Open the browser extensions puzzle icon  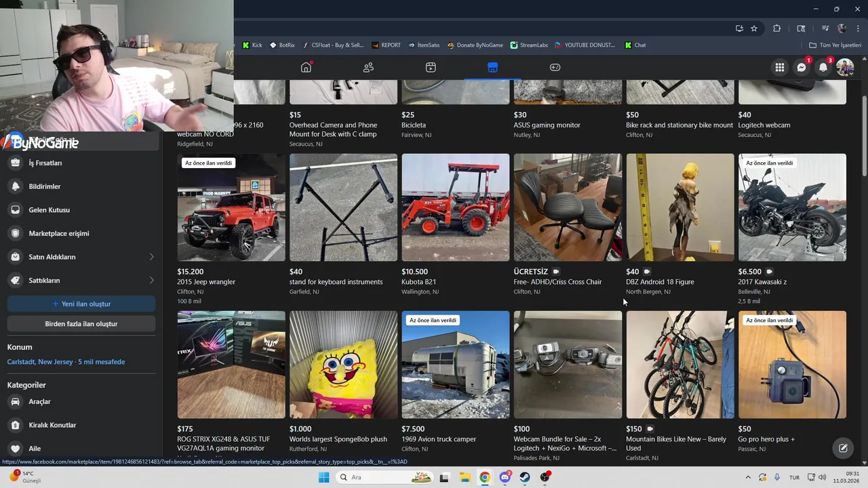(777, 28)
